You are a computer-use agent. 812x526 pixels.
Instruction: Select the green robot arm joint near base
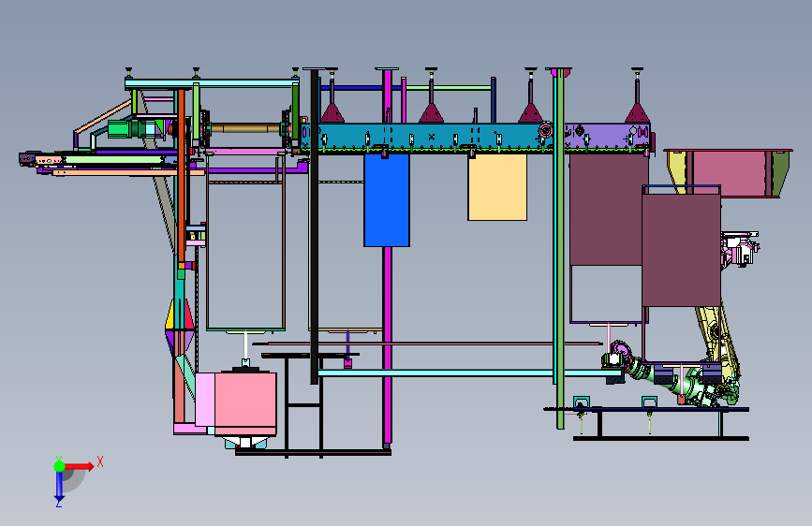(x=684, y=384)
